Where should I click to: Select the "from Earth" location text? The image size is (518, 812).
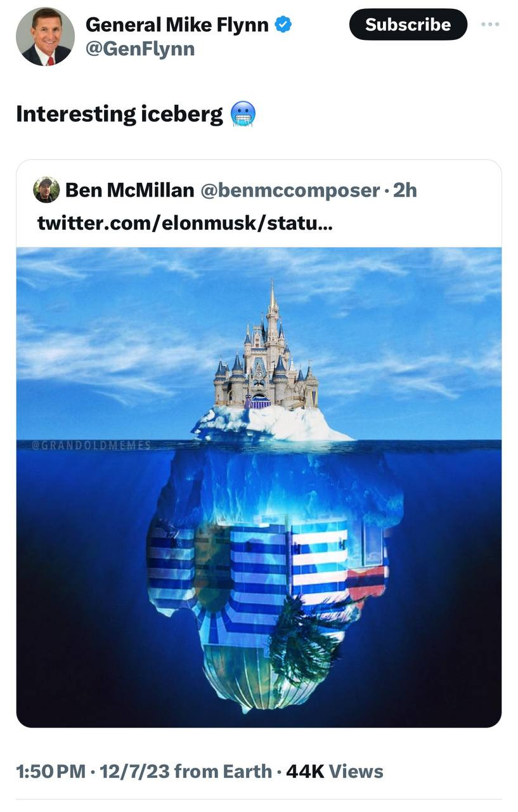[x=223, y=771]
